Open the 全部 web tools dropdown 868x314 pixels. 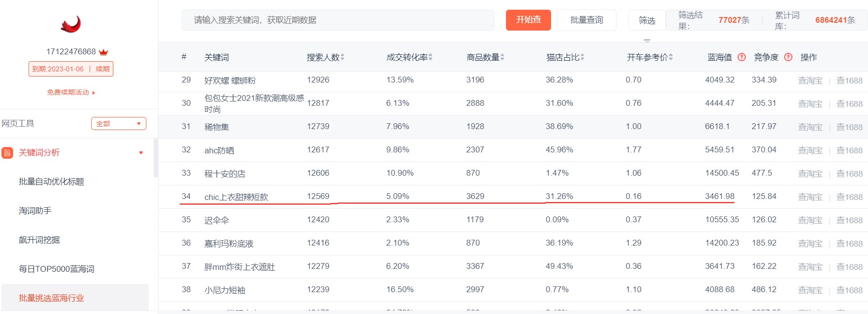click(118, 124)
